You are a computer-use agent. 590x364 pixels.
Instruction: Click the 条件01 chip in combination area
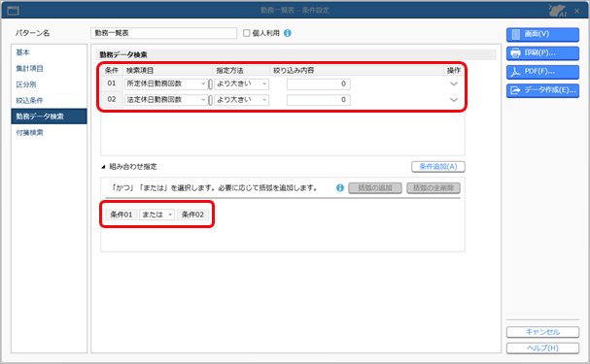(121, 215)
